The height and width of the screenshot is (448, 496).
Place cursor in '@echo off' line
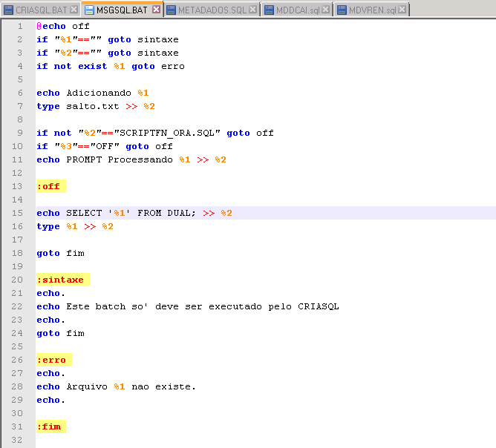pyautogui.click(x=63, y=26)
